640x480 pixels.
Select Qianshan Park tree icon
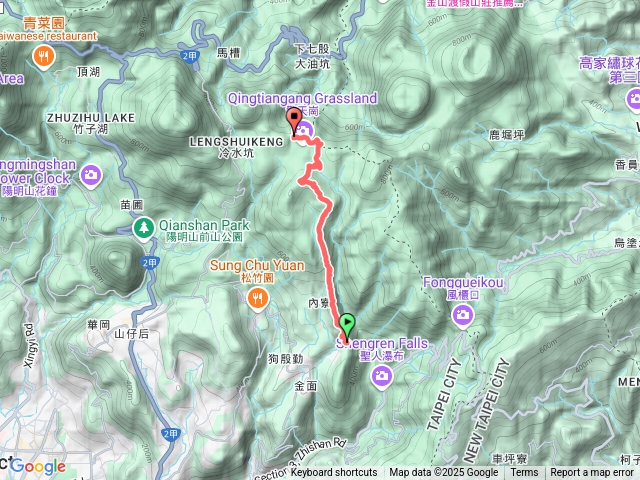point(144,229)
